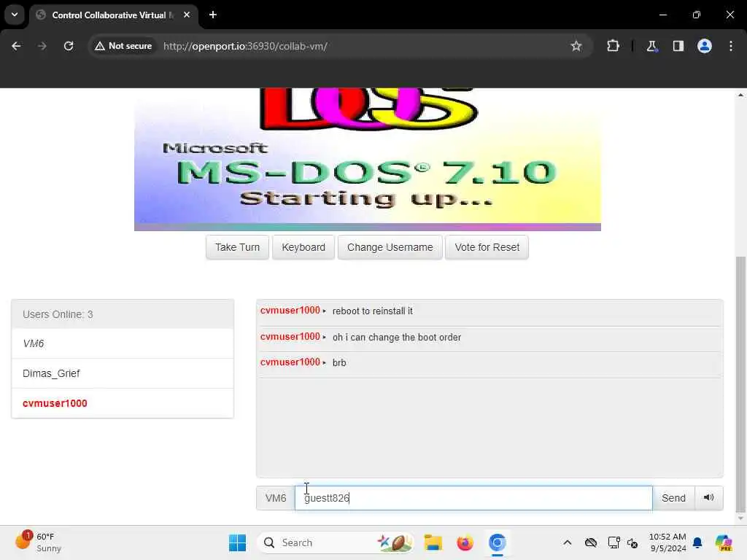The height and width of the screenshot is (560, 747).
Task: Select cvmuser1000 in users list
Action: point(123,403)
